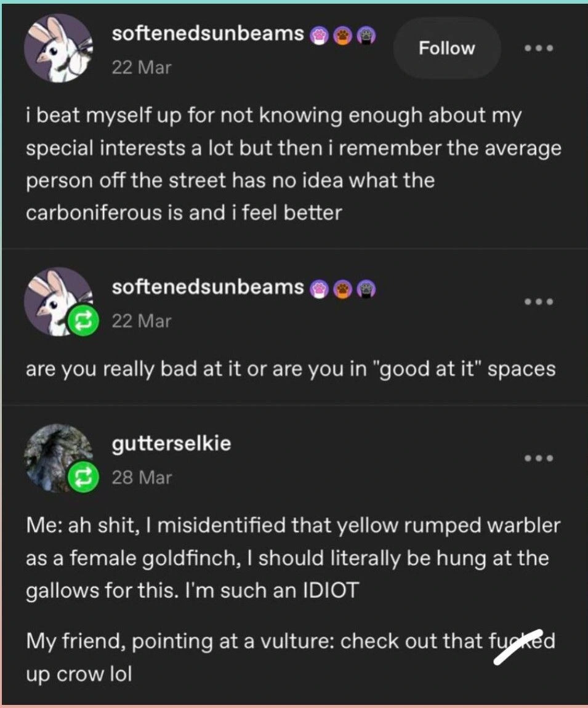Image resolution: width=588 pixels, height=708 pixels.
Task: Click the purple badge in first post header
Action: (x=366, y=35)
